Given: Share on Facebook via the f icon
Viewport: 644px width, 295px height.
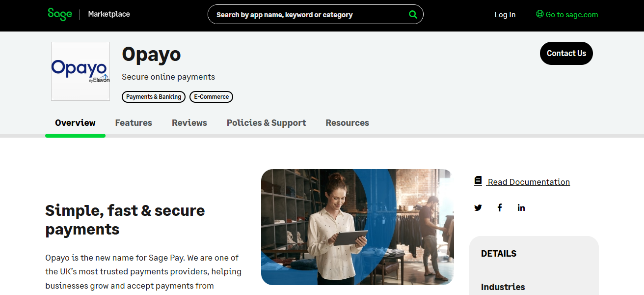Looking at the screenshot, I should click(500, 207).
